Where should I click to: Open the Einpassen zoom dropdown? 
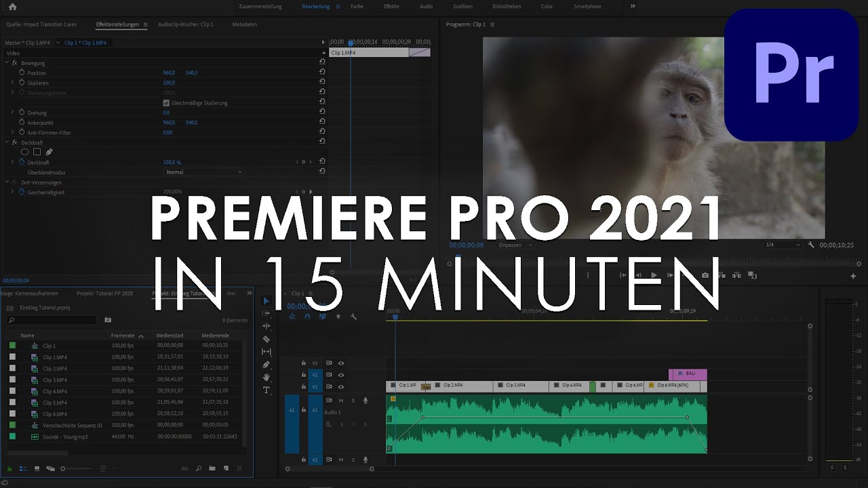point(515,245)
